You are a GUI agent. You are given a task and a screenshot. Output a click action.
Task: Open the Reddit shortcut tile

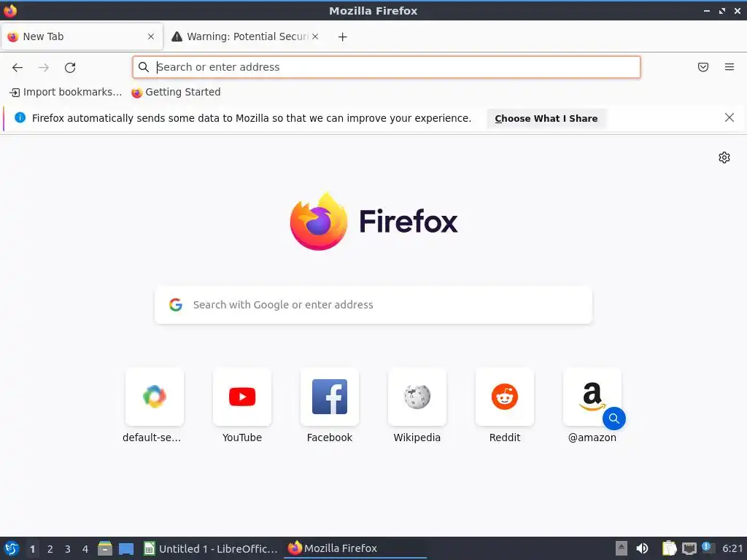coord(505,397)
